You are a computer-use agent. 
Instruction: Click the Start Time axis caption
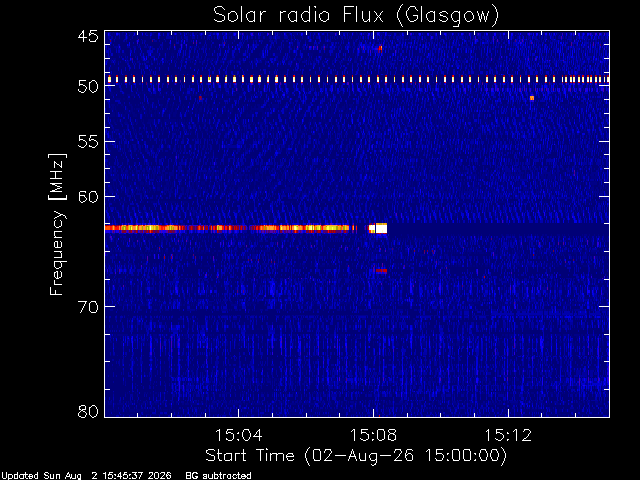pyautogui.click(x=356, y=456)
